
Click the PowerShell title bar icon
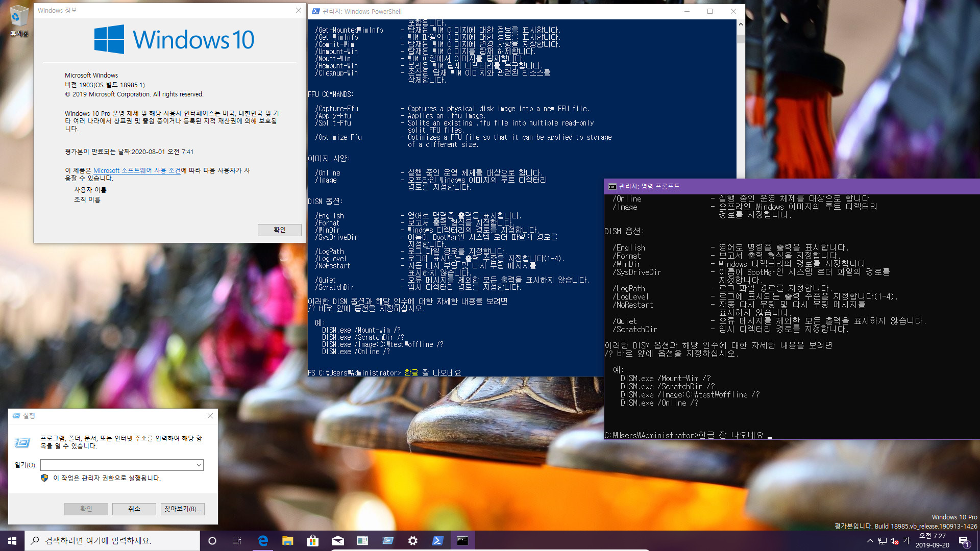(315, 11)
